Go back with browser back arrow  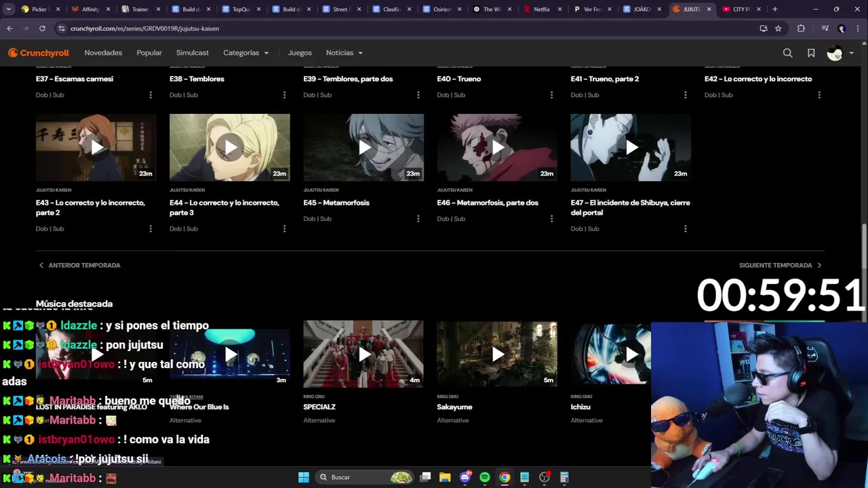tap(9, 28)
